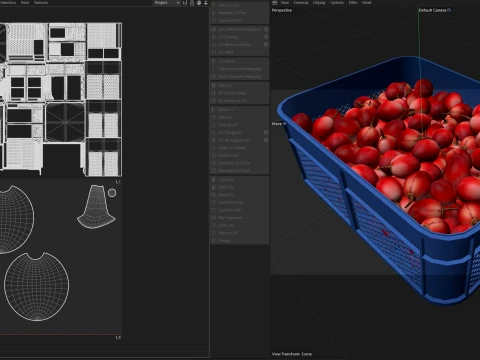The image size is (480, 360).
Task: Click the Stop Interactive Mapping icon
Action: (x=214, y=77)
